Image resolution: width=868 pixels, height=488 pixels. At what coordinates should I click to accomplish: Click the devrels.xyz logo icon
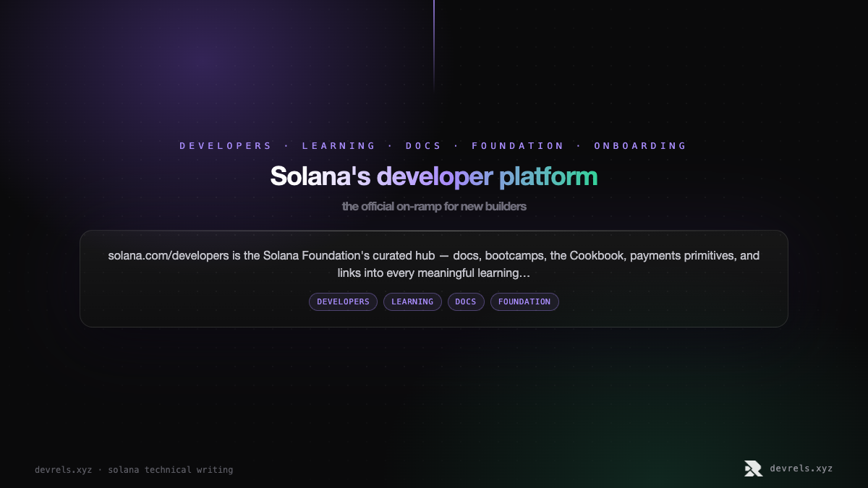pos(754,468)
